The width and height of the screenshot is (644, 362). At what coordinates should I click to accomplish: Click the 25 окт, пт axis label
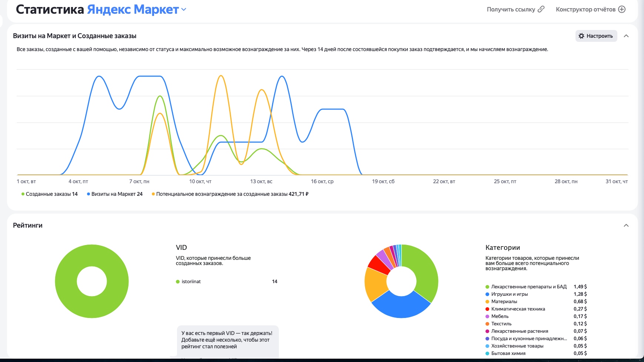(505, 181)
